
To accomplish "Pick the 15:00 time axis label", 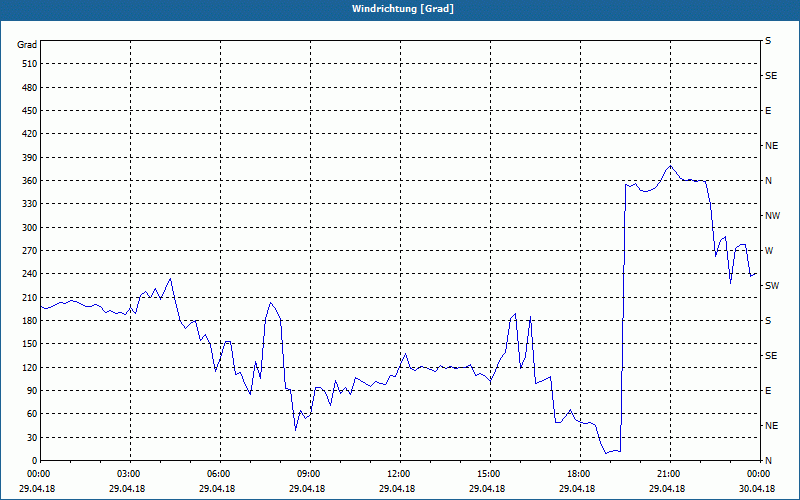I will pos(490,473).
